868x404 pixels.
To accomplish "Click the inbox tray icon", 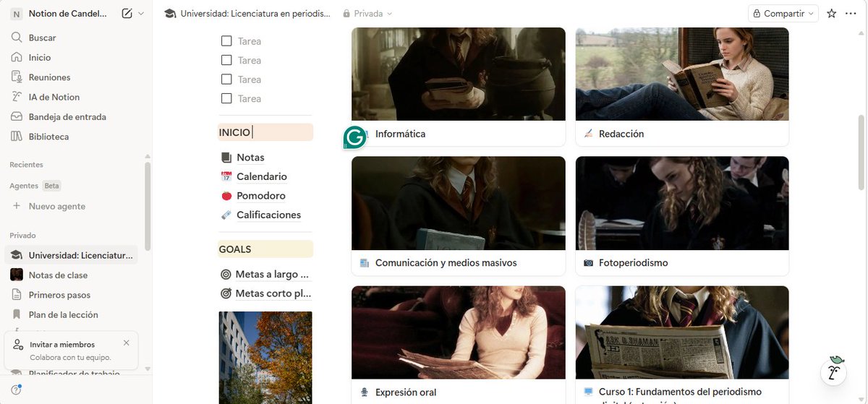I will (x=17, y=116).
